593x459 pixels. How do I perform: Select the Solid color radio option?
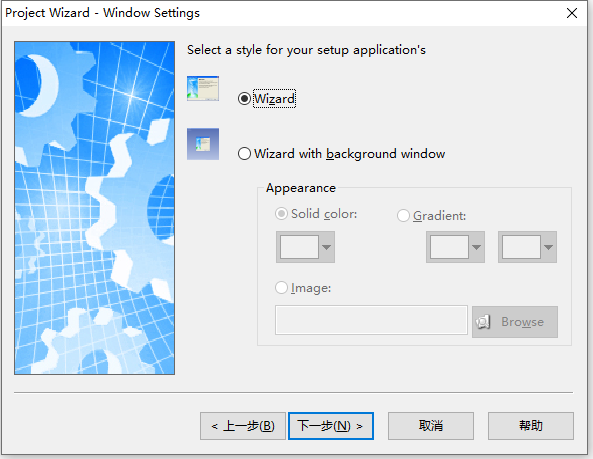[281, 214]
